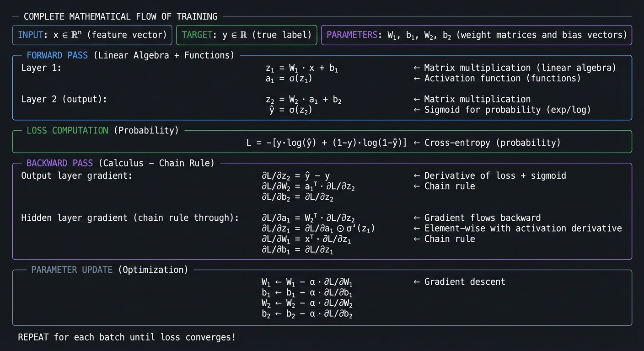This screenshot has height=351, width=644.
Task: Click the TARGET true label box
Action: tap(247, 35)
